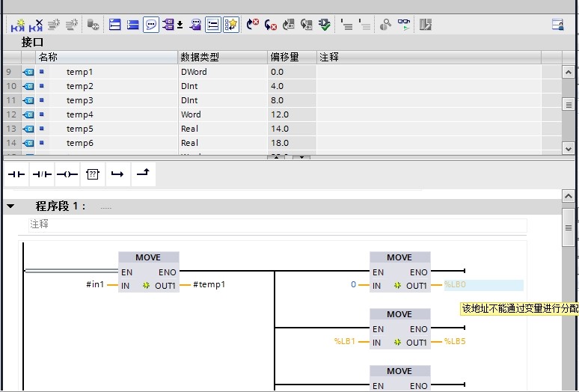The height and width of the screenshot is (392, 579).
Task: Click the %LB0 output operand field
Action: click(483, 285)
